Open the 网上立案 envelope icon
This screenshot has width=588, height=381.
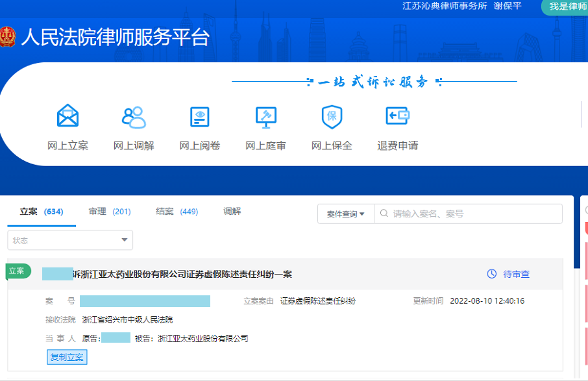click(x=67, y=117)
